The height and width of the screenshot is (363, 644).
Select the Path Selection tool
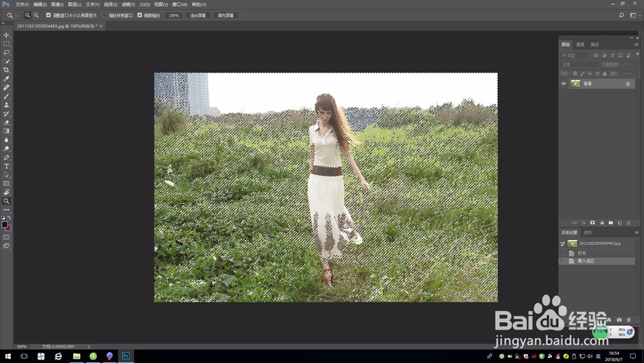[6, 175]
